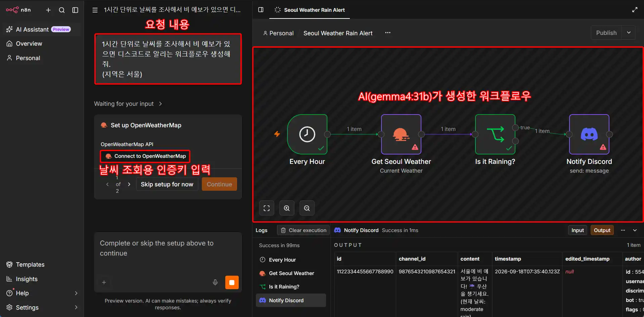Go to previous setup step arrow
The width and height of the screenshot is (644, 317).
107,184
